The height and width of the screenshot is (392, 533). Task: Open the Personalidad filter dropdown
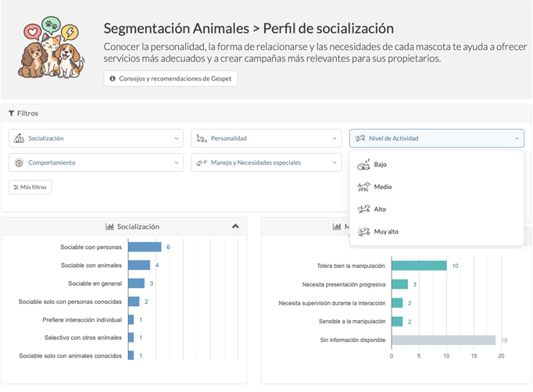pyautogui.click(x=266, y=138)
